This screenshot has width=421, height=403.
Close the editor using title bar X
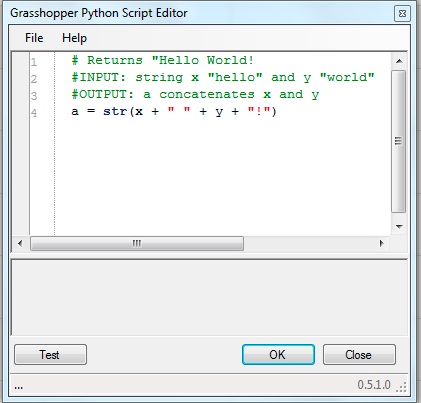(402, 14)
